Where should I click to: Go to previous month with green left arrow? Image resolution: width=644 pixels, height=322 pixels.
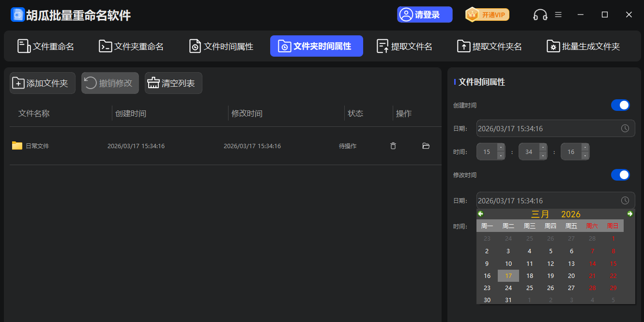pyautogui.click(x=480, y=214)
